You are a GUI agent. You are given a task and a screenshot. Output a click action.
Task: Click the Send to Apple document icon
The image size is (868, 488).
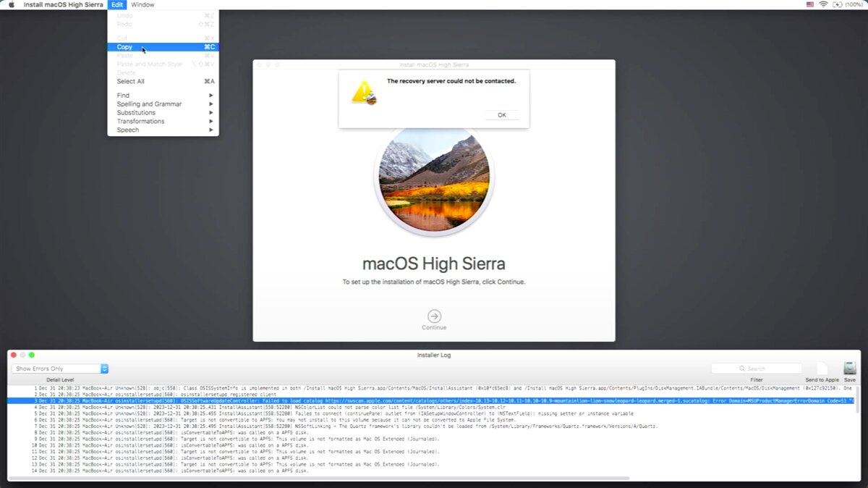pos(822,369)
